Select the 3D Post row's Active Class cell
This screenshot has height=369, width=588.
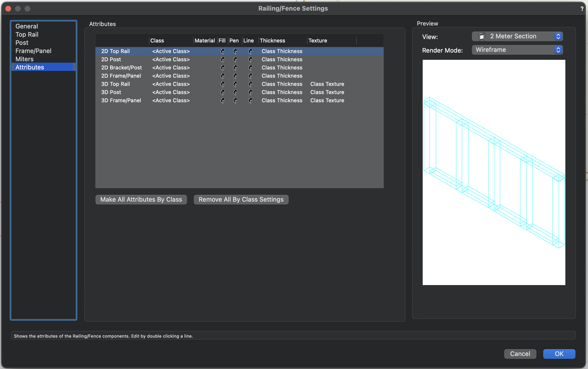[x=171, y=92]
